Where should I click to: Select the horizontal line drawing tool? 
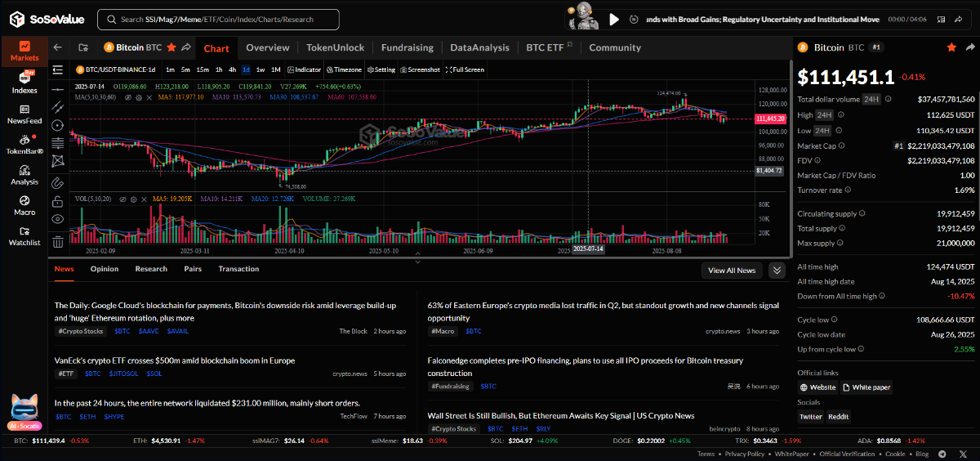[57, 89]
